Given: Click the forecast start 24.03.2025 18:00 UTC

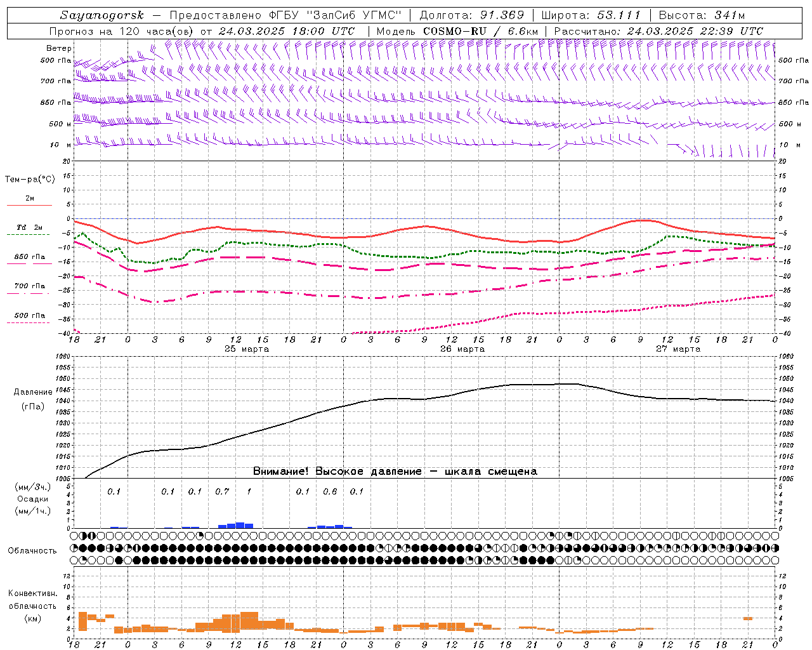Looking at the screenshot, I should (287, 31).
